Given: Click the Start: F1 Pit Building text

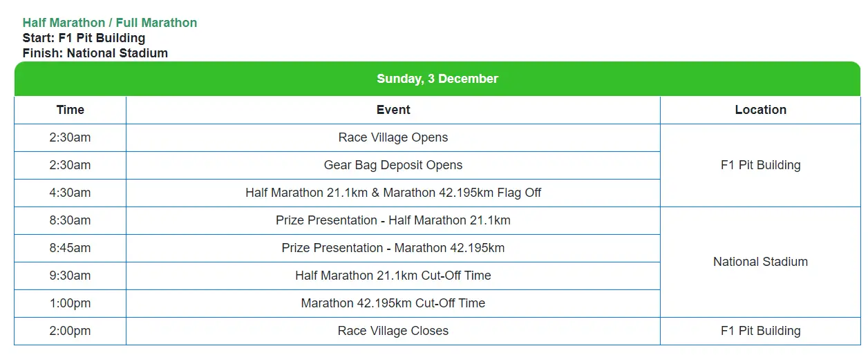Looking at the screenshot, I should click(x=84, y=38).
